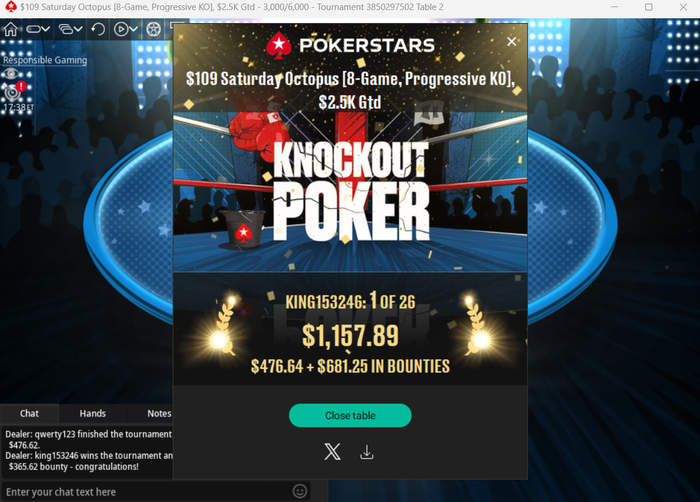Go to the lobby home icon
This screenshot has height=502, width=700.
(11, 29)
